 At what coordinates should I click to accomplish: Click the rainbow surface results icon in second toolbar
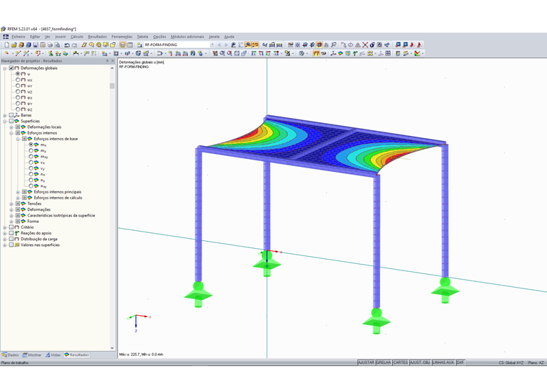(340, 53)
